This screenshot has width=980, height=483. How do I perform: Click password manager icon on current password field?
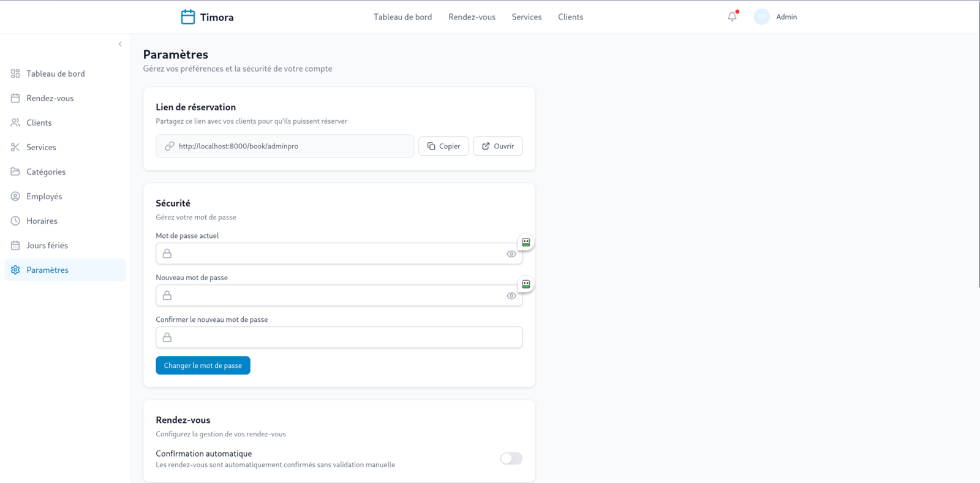pos(526,243)
